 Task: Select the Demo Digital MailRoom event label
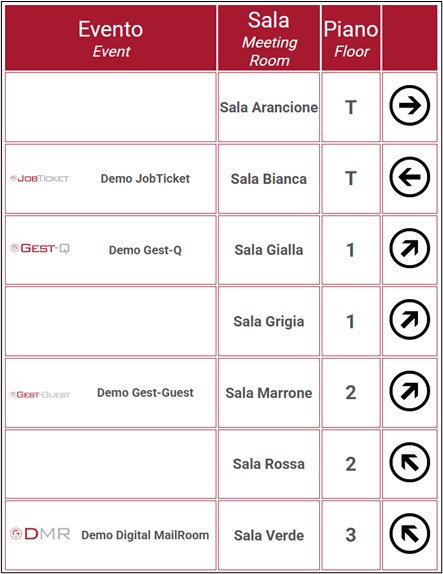pyautogui.click(x=145, y=535)
